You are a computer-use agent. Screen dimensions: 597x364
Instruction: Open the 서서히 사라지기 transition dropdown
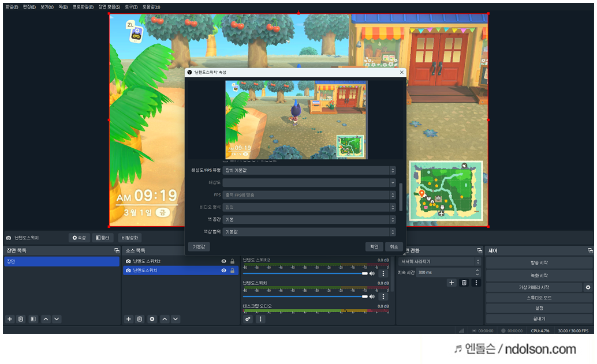[x=440, y=262]
